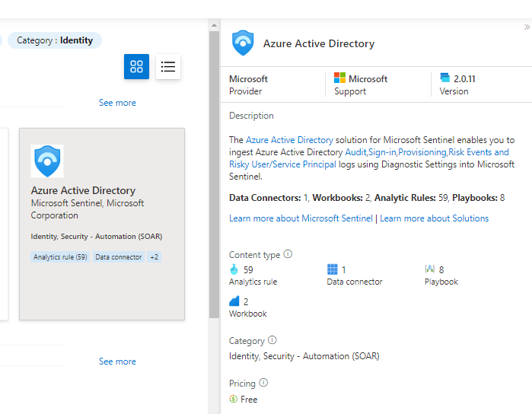Collapse the details panel with chevron
This screenshot has height=414, width=532.
pyautogui.click(x=527, y=27)
